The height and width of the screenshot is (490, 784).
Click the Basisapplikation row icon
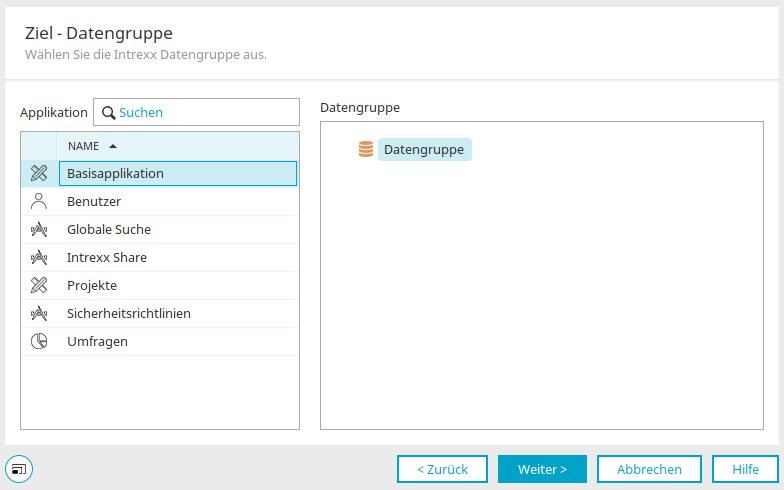39,174
